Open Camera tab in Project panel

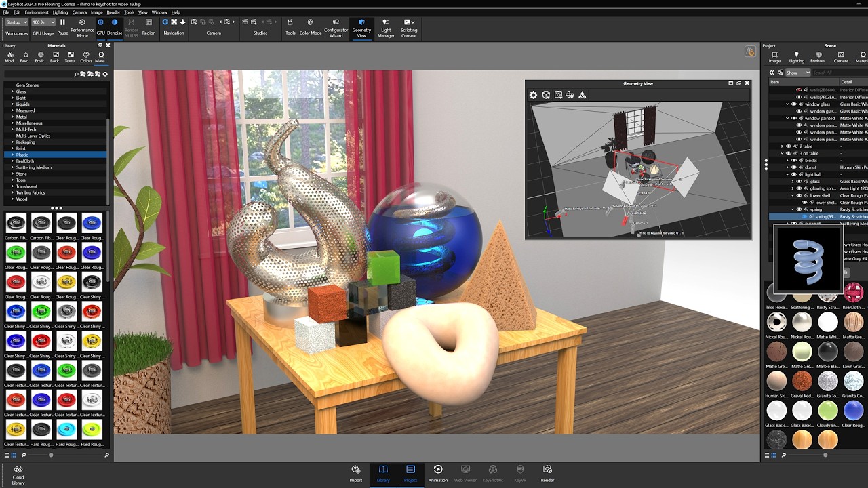[841, 57]
